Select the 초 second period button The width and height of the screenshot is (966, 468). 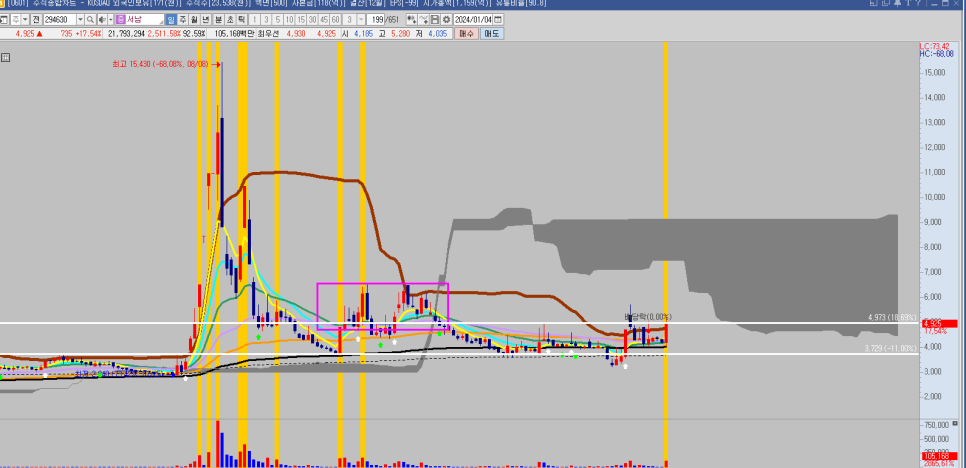point(230,20)
